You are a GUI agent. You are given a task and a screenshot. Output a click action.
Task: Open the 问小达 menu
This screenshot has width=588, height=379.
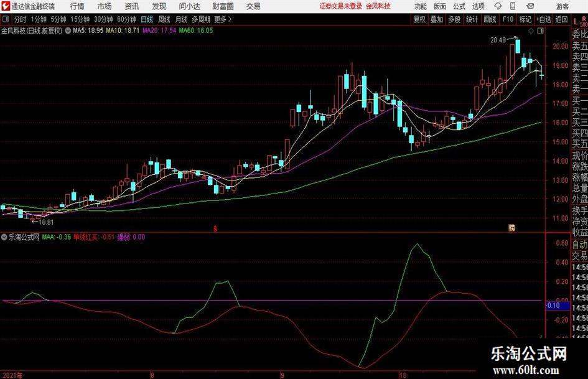[189, 6]
